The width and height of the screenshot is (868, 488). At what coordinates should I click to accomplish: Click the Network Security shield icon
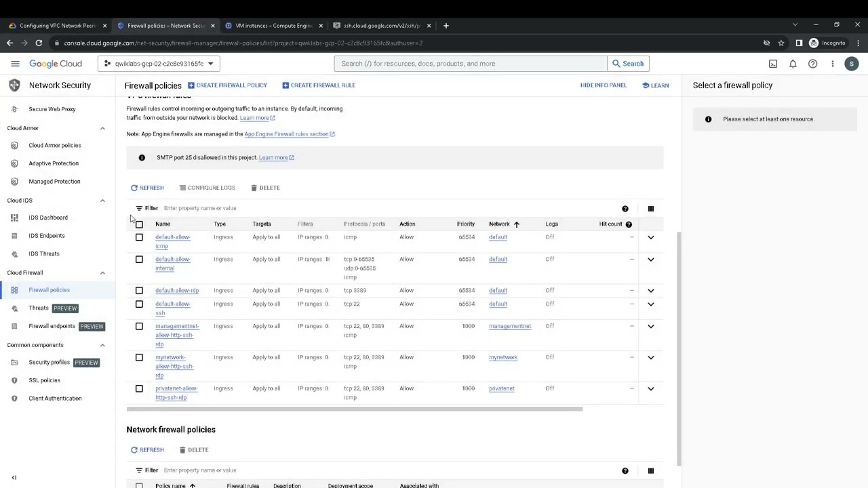(x=14, y=85)
